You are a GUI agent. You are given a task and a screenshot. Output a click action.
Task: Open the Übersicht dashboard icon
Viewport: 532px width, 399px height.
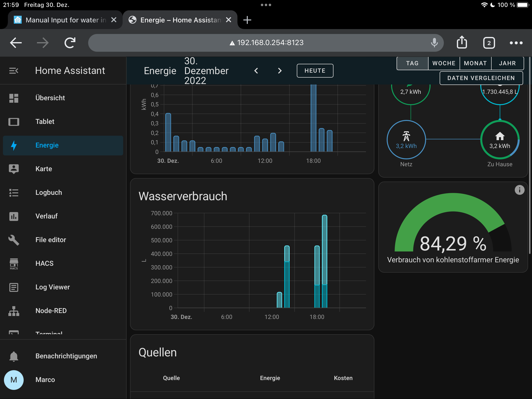pyautogui.click(x=14, y=98)
